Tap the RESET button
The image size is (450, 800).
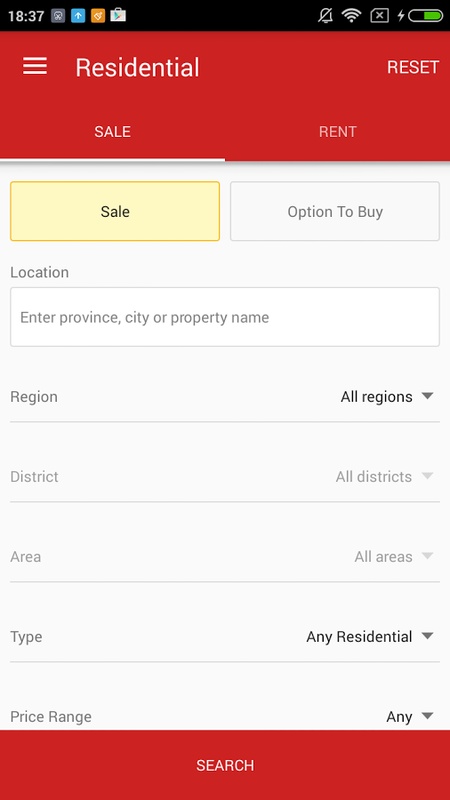click(413, 67)
